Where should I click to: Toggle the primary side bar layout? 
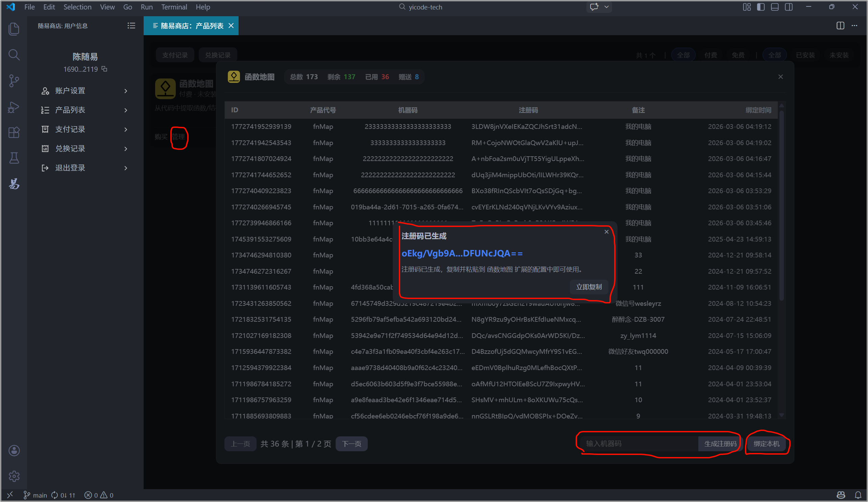pyautogui.click(x=761, y=7)
